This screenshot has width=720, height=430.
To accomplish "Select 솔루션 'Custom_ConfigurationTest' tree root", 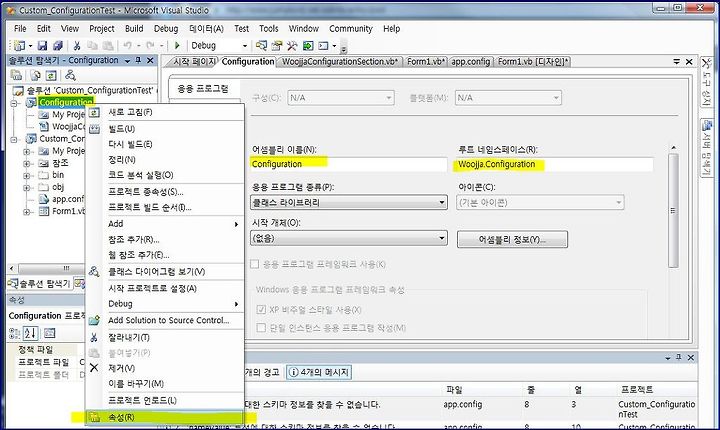I will (x=90, y=91).
